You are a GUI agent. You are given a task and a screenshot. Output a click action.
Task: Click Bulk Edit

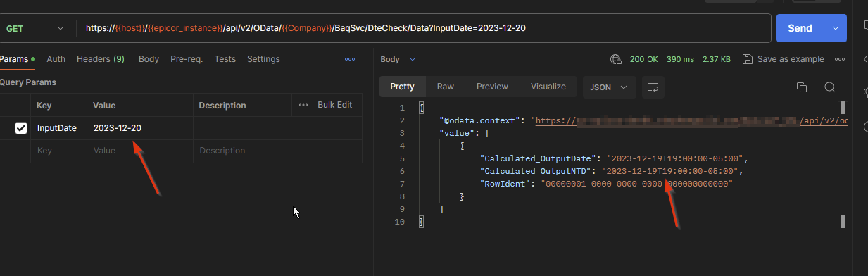335,105
